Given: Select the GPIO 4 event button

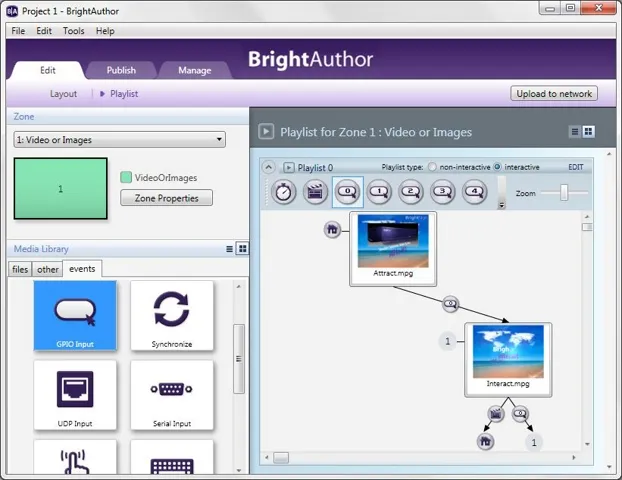Looking at the screenshot, I should coord(475,192).
